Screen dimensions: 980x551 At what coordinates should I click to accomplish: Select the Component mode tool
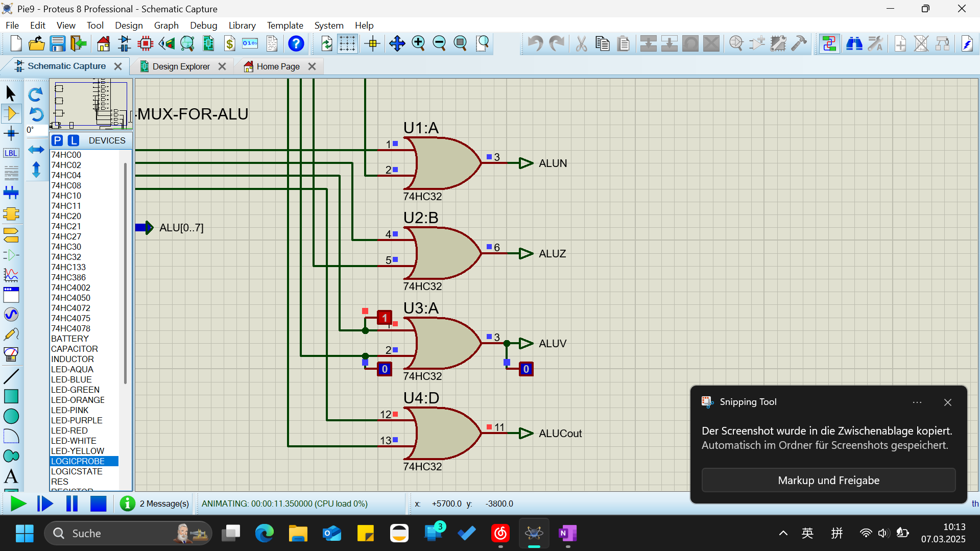pos(11,113)
